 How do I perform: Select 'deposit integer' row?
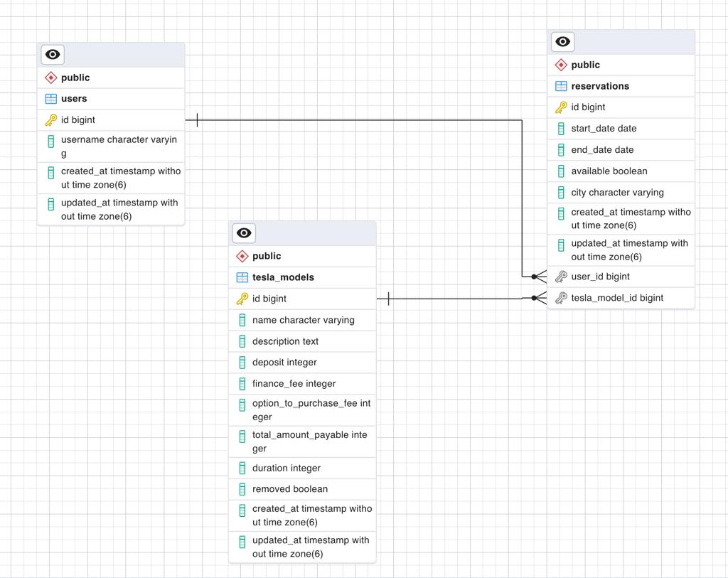tap(302, 363)
